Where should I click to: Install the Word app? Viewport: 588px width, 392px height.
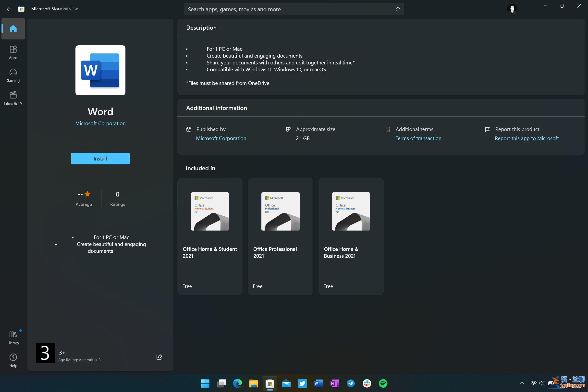coord(100,159)
